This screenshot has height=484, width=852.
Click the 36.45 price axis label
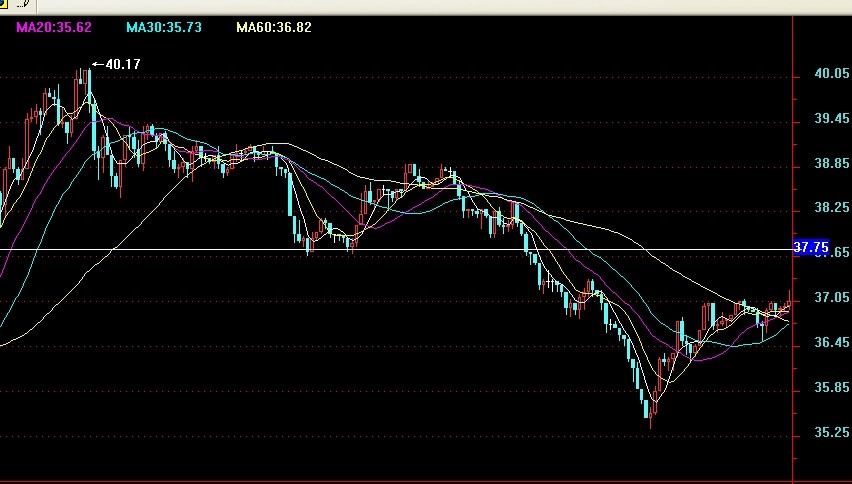[x=831, y=343]
